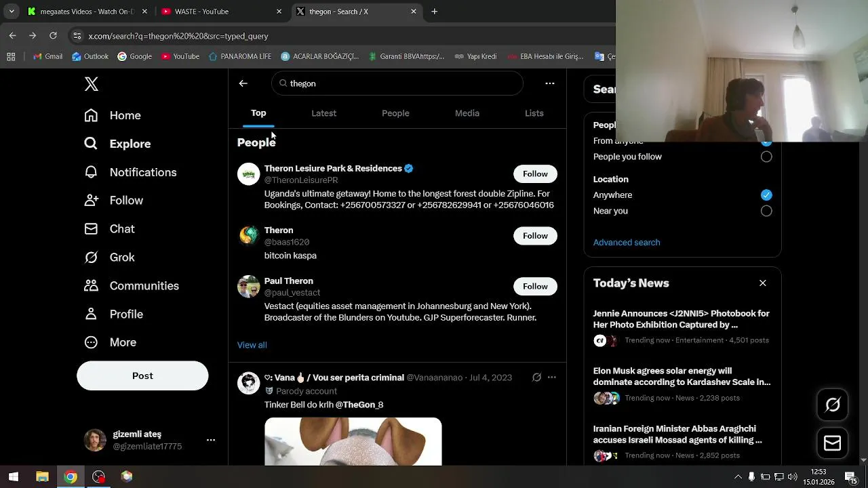Open the post image thumbnail
Screen dimensions: 868x488
353,441
